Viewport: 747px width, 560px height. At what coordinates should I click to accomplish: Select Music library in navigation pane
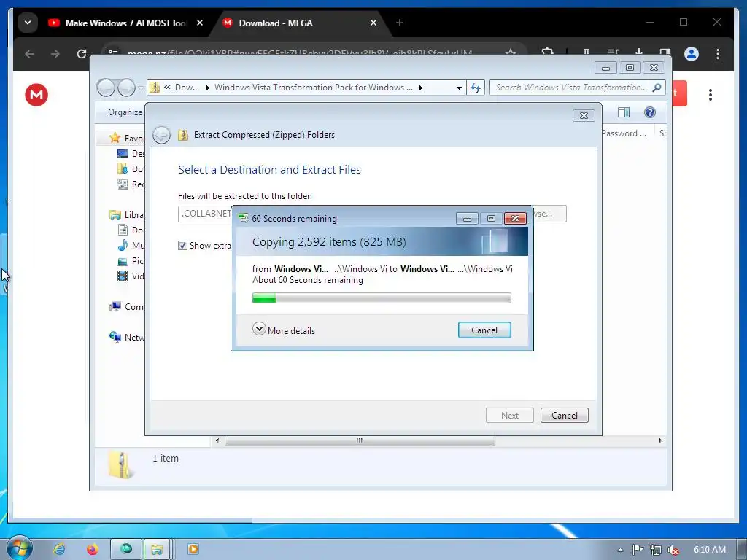[x=131, y=245]
